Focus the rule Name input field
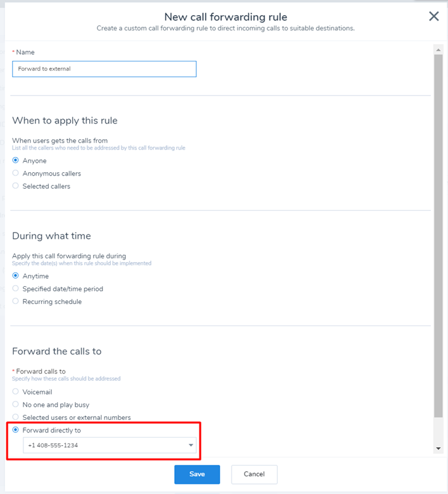The width and height of the screenshot is (448, 494). click(x=104, y=69)
